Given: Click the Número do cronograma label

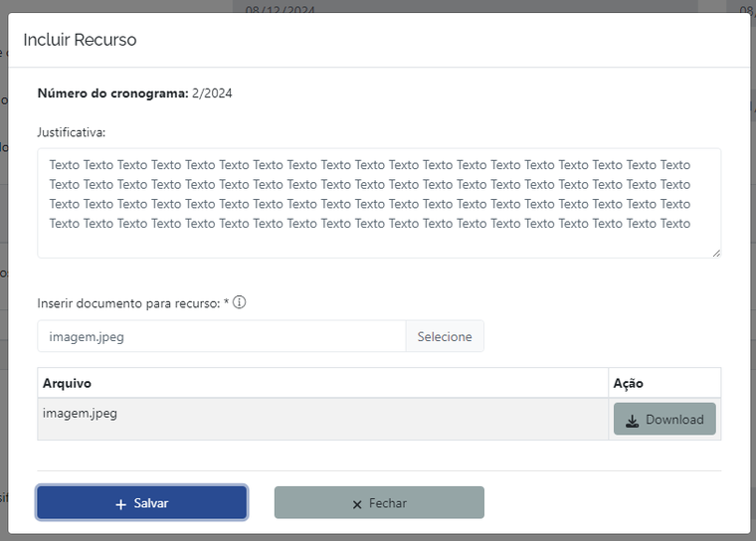Looking at the screenshot, I should [x=112, y=93].
